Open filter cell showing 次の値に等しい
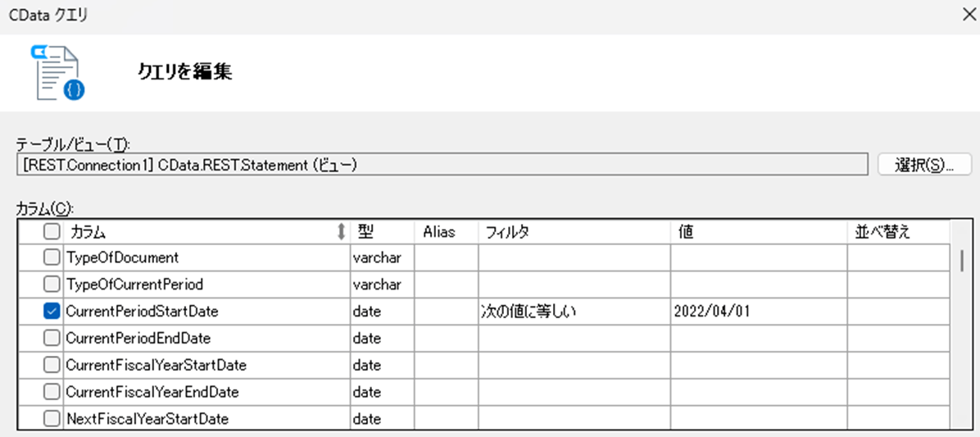Viewport: 980px width, 437px height. 575,312
